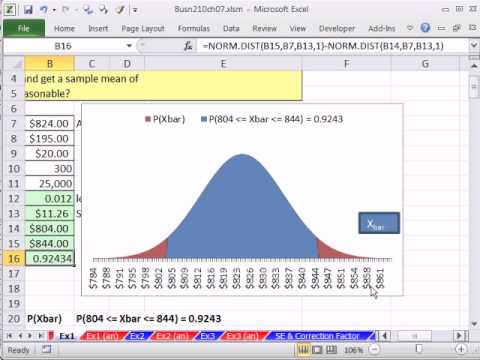Minimize the workbook window in ribbon row
480x360 pixels.
(x=441, y=28)
